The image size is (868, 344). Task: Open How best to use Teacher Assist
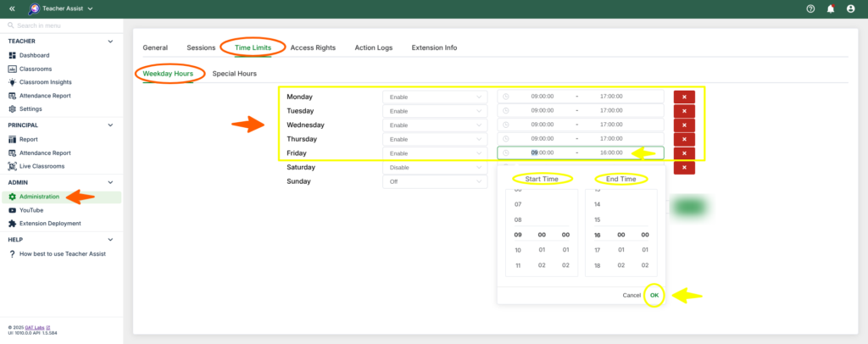[x=61, y=254]
